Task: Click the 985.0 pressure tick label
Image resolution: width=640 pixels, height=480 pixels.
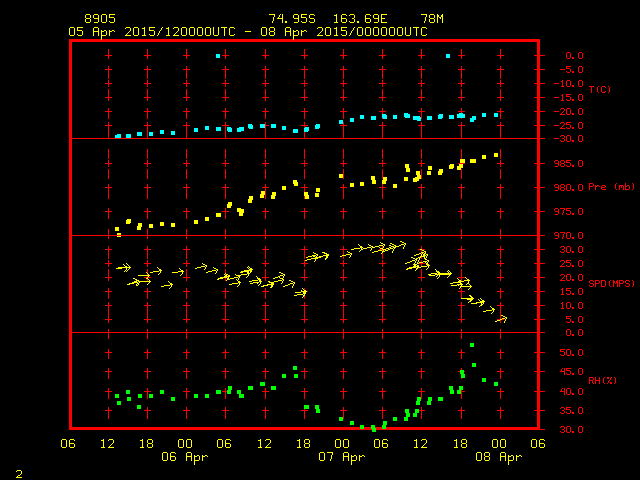Action: [x=569, y=164]
